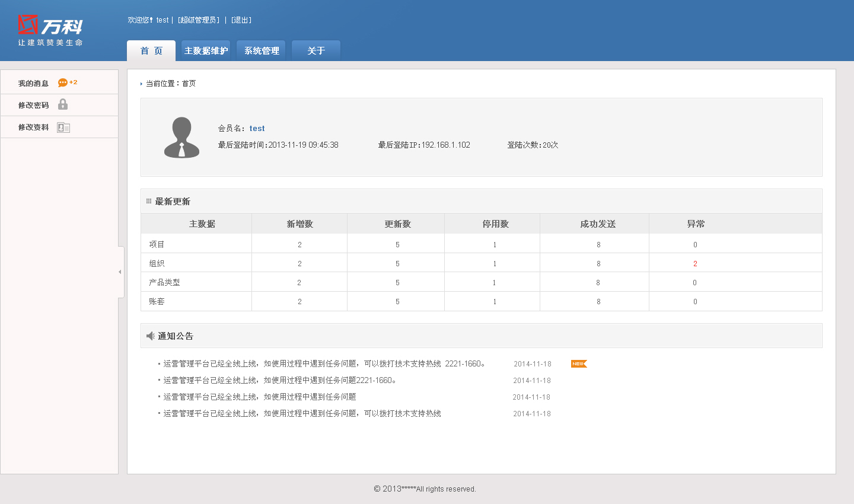Click the 超级管理员 role link
Screen dimensions: 854x504
click(x=199, y=20)
